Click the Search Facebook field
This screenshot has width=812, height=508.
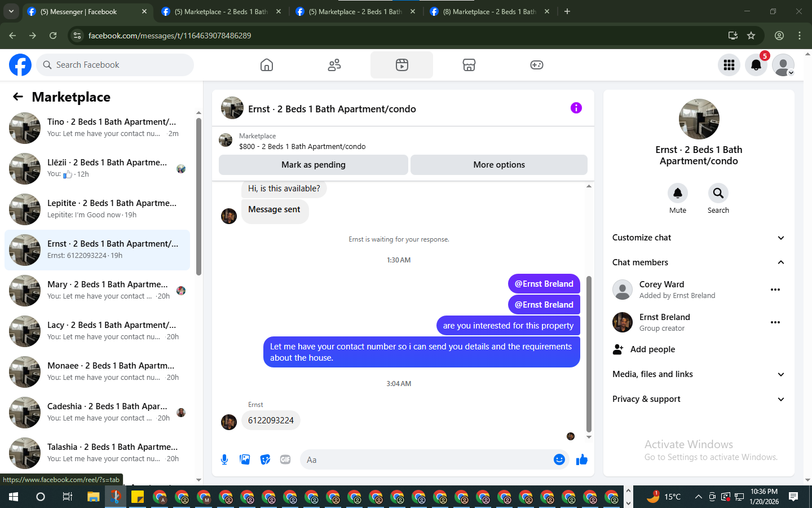click(x=115, y=65)
